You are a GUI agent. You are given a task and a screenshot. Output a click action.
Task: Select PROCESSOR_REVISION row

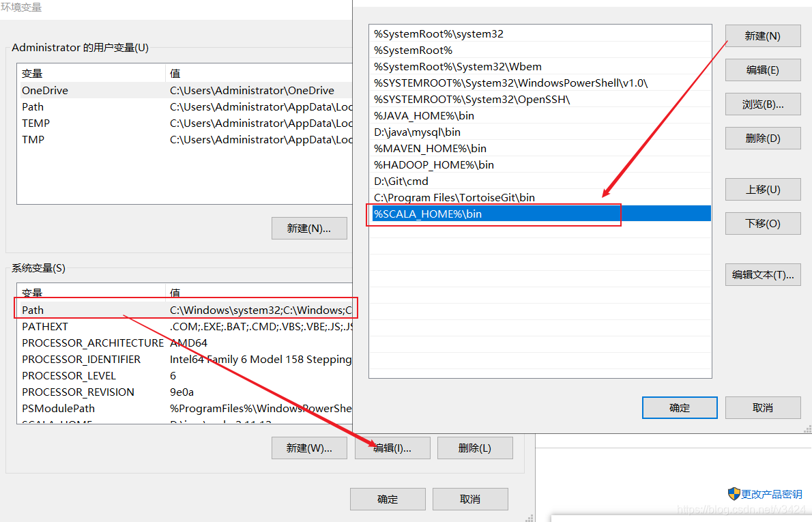click(186, 392)
